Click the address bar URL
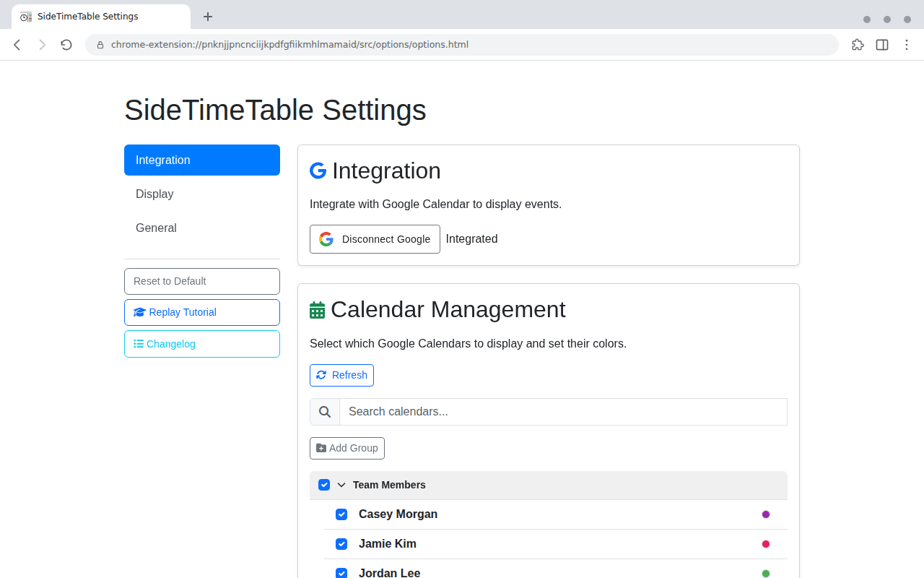 pos(289,45)
